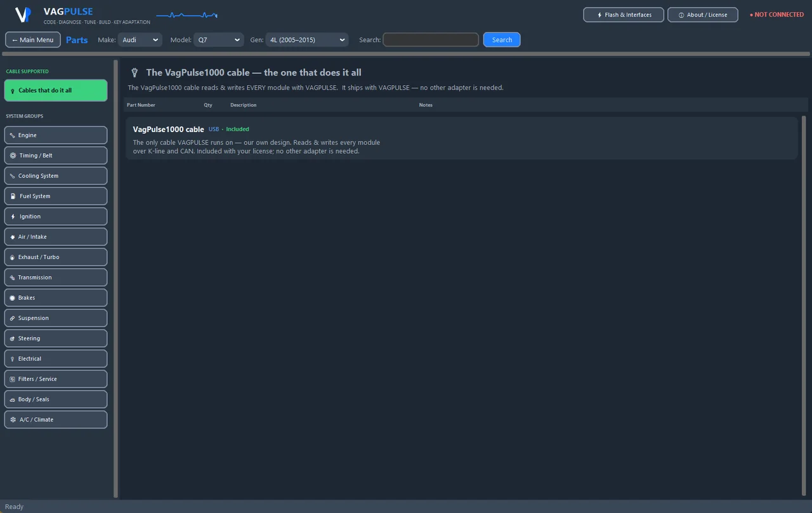Click the Steering wheel icon
The width and height of the screenshot is (812, 513).
[x=13, y=338]
